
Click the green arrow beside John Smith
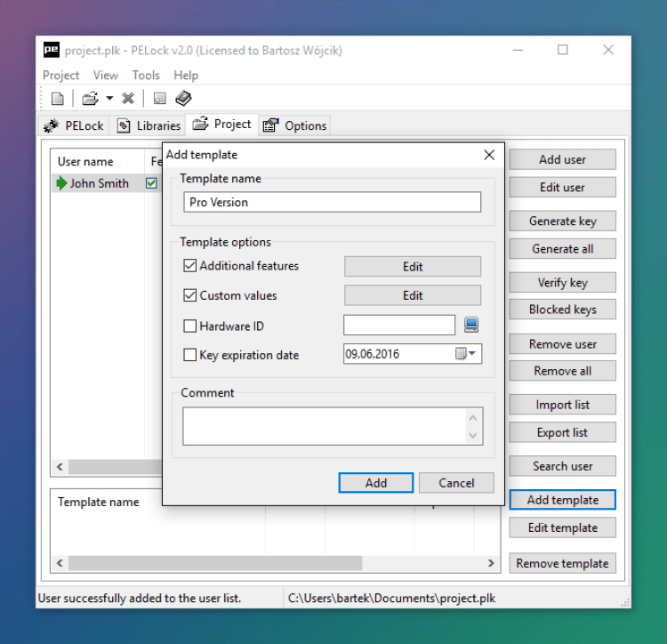[61, 183]
